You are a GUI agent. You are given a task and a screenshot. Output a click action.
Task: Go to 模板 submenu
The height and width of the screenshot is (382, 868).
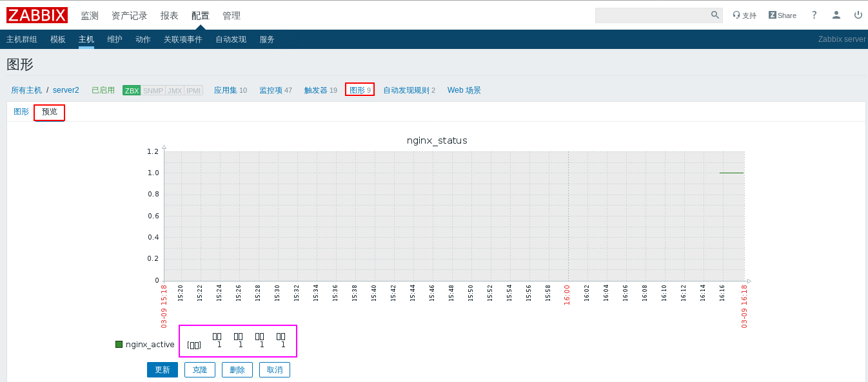pyautogui.click(x=58, y=39)
